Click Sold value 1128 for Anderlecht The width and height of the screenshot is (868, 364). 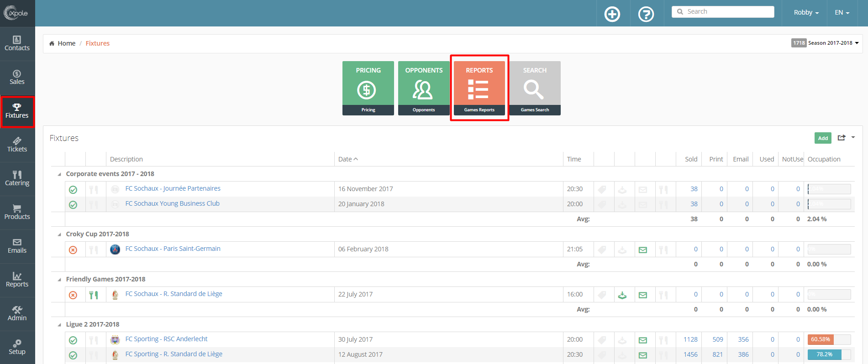click(x=690, y=339)
